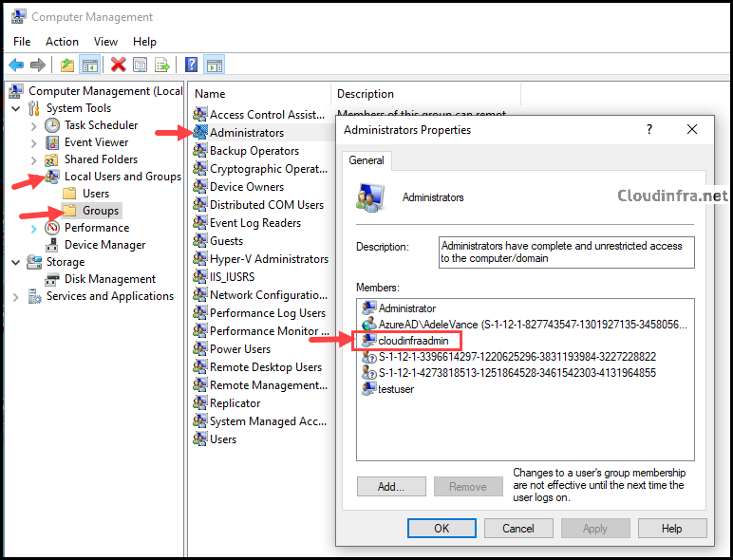The height and width of the screenshot is (560, 733).
Task: Open the View menu
Action: coord(105,42)
